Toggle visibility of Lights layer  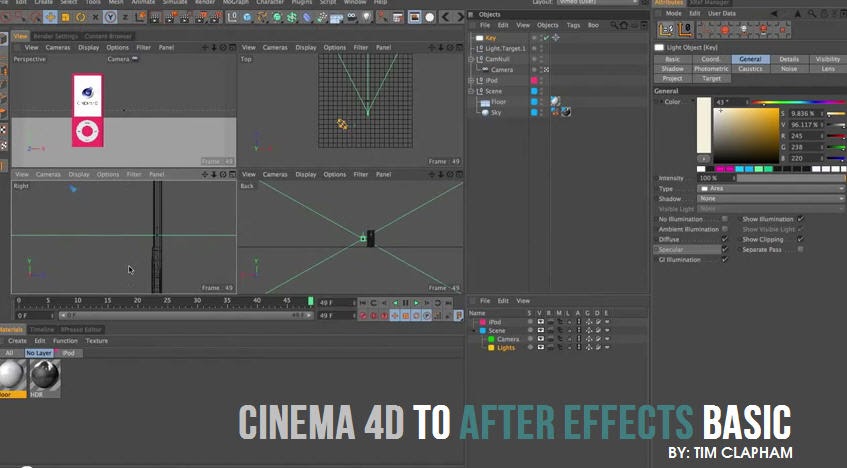(540, 347)
